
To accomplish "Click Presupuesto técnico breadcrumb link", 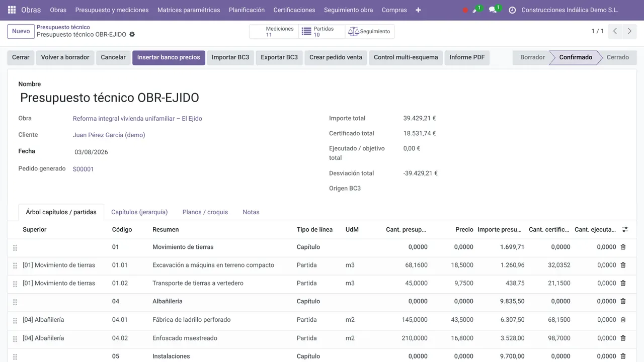I will tap(63, 27).
